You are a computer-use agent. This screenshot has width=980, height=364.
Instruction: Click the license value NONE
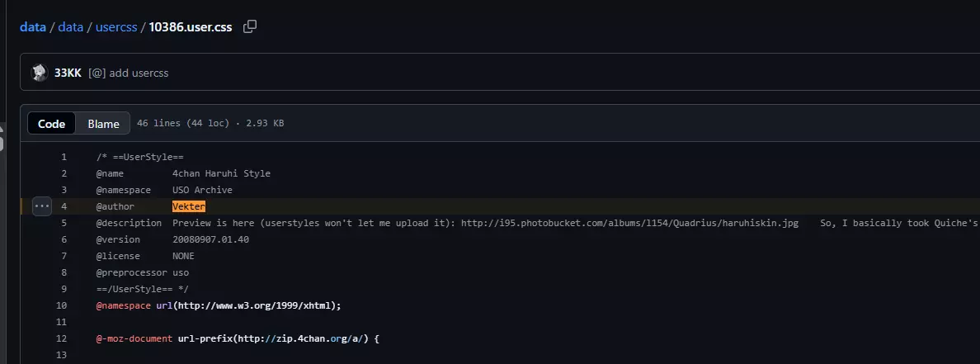183,256
